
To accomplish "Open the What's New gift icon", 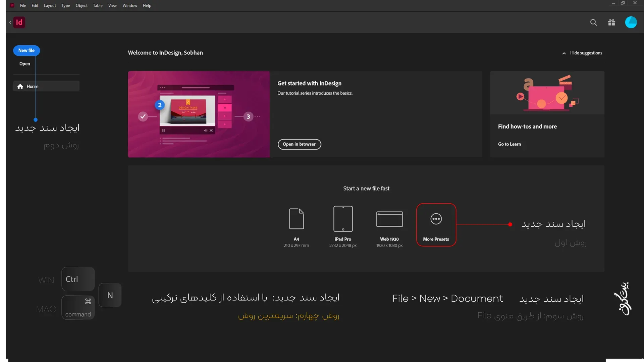I will point(611,22).
